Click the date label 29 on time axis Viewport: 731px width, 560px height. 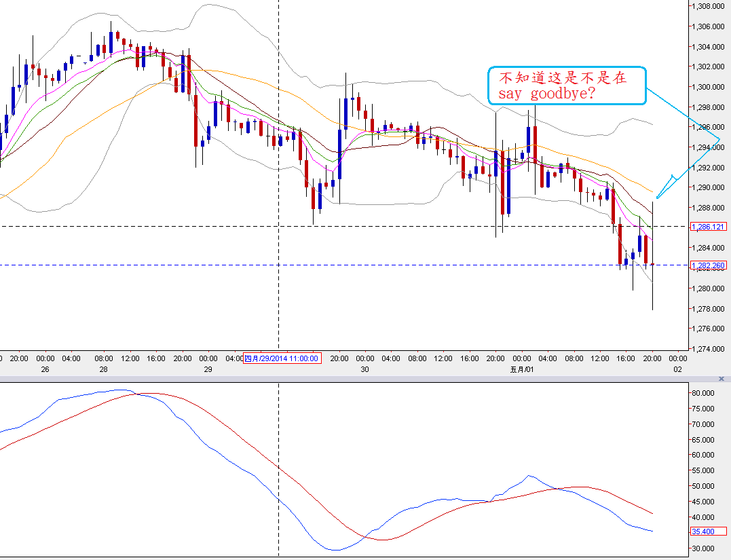click(x=208, y=369)
